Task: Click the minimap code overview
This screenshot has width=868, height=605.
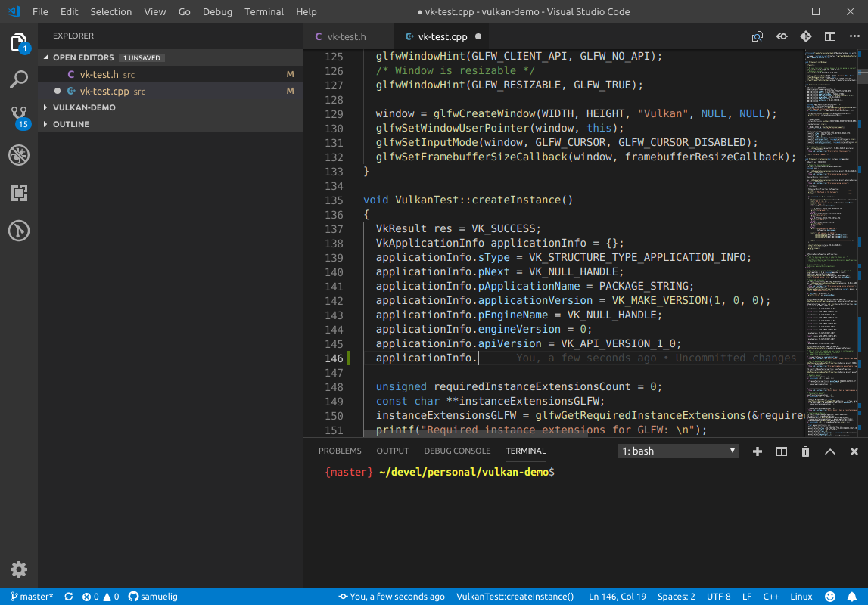Action: coord(830,244)
